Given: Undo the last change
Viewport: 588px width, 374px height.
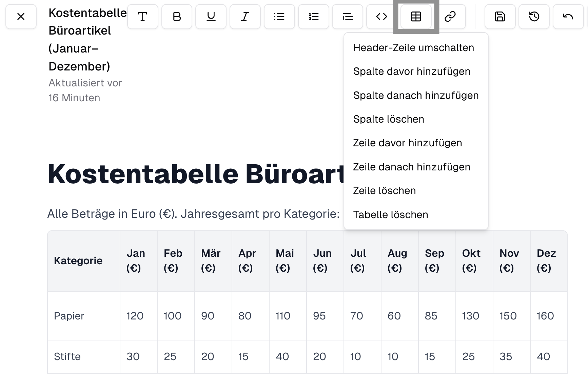Looking at the screenshot, I should [568, 16].
